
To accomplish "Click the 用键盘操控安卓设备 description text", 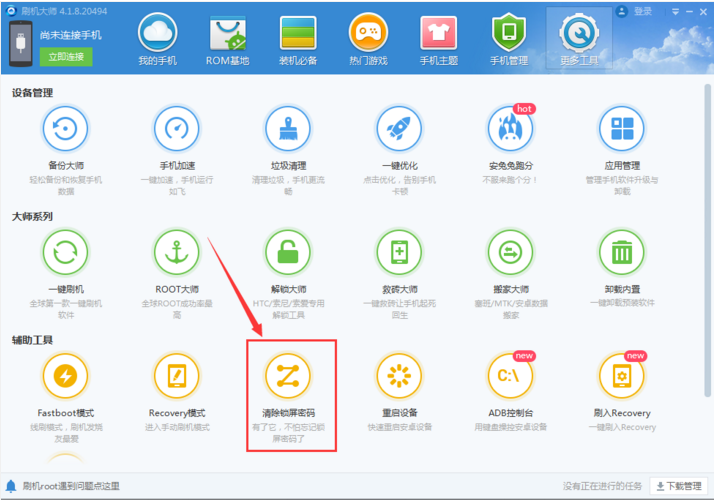I will point(510,427).
